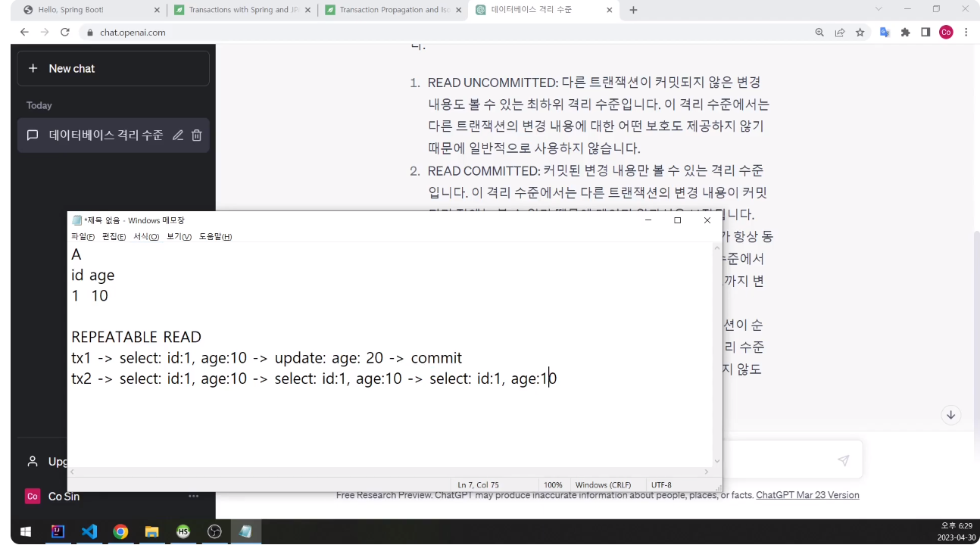980x545 pixels.
Task: Open the three-dot menu next to Co Sin
Action: point(194,497)
